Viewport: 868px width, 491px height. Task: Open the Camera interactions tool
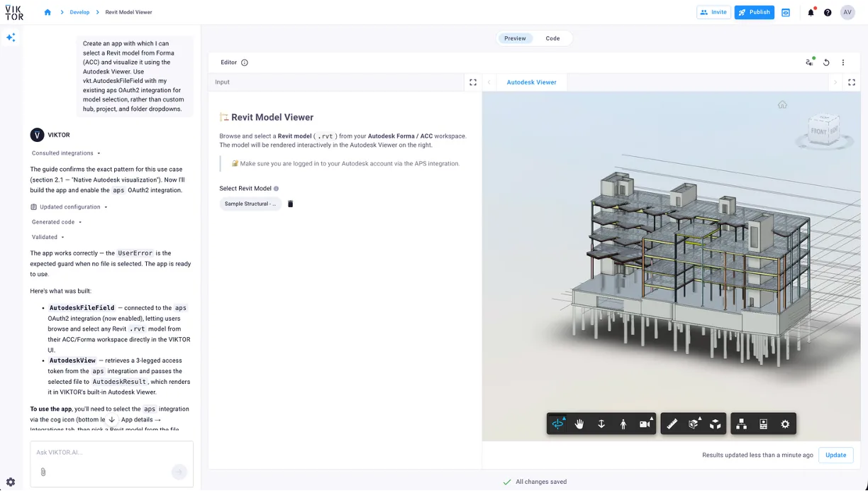[x=645, y=424]
